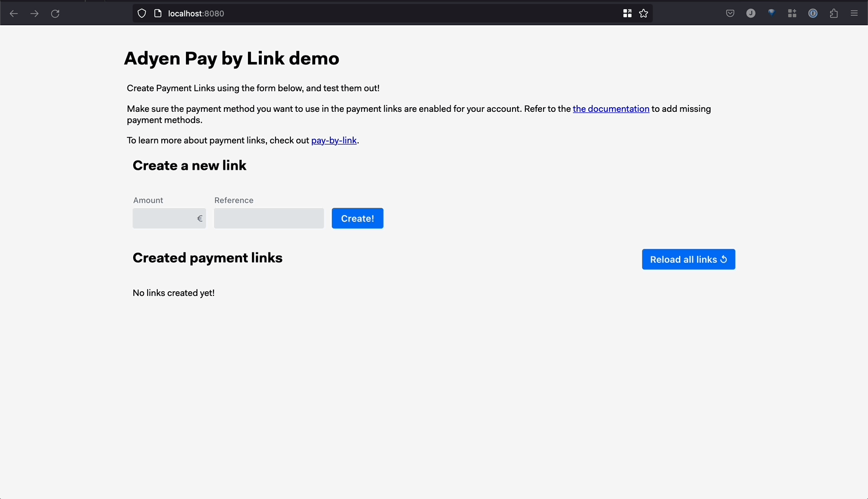Open the extensions puzzle piece icon

coord(834,13)
